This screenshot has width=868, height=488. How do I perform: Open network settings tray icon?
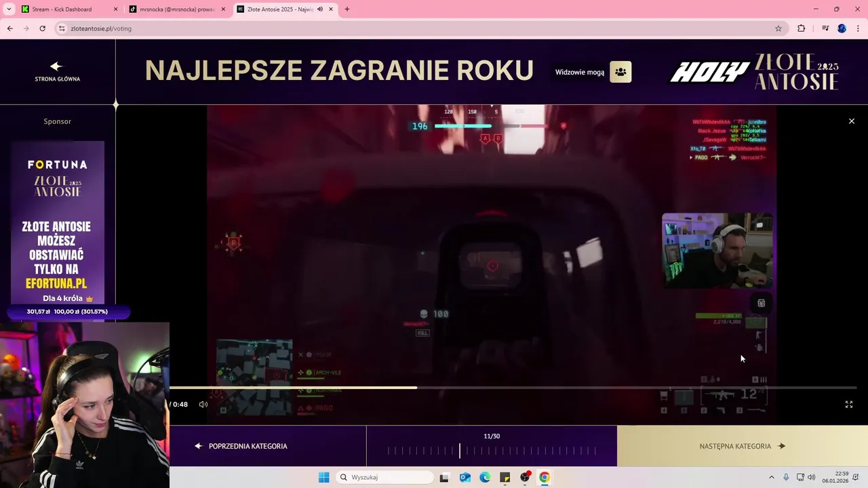point(800,477)
